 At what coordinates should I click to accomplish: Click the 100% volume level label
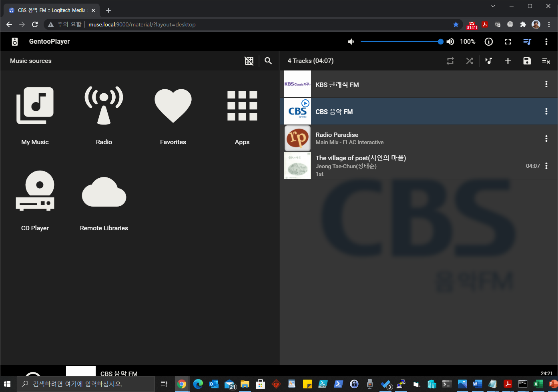[468, 42]
